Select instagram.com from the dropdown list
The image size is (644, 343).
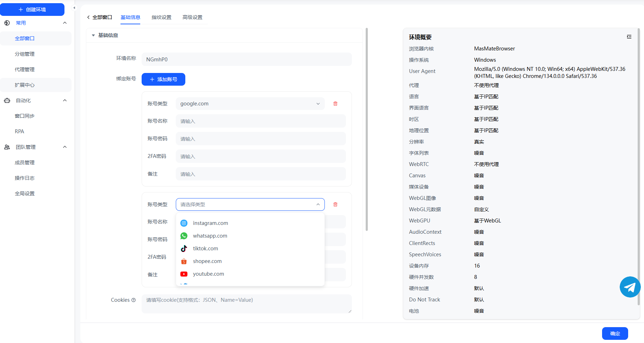210,223
